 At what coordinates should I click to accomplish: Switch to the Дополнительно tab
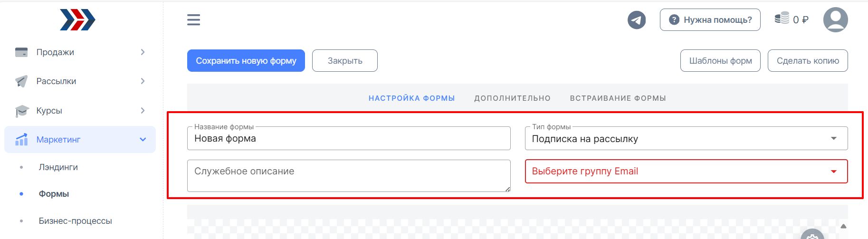point(512,98)
